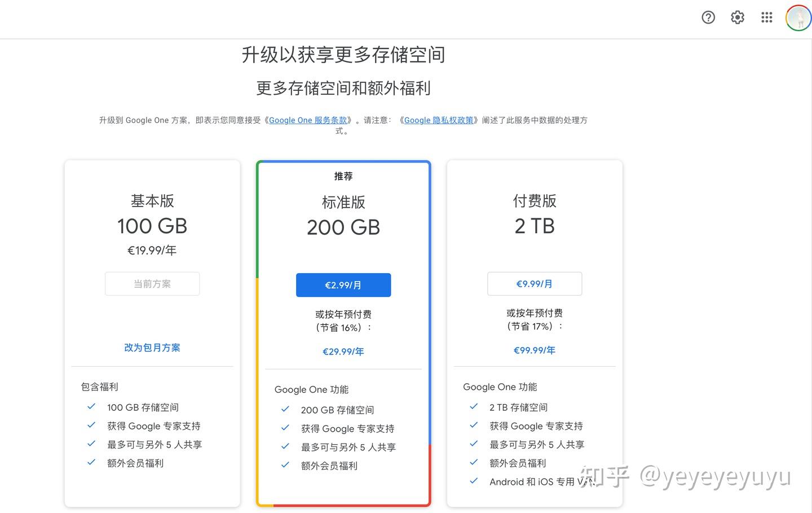Image resolution: width=812 pixels, height=513 pixels.
Task: Select the €2.99/月 monthly billing option
Action: tap(343, 285)
